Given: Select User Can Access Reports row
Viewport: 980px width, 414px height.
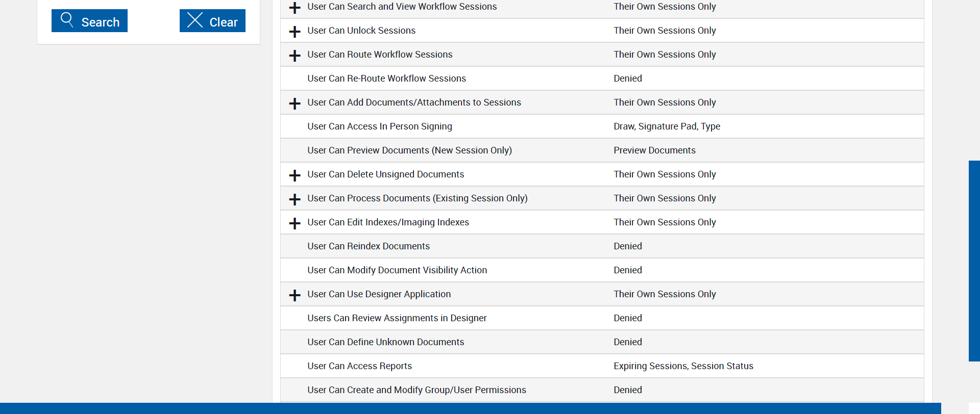Looking at the screenshot, I should pyautogui.click(x=359, y=366).
